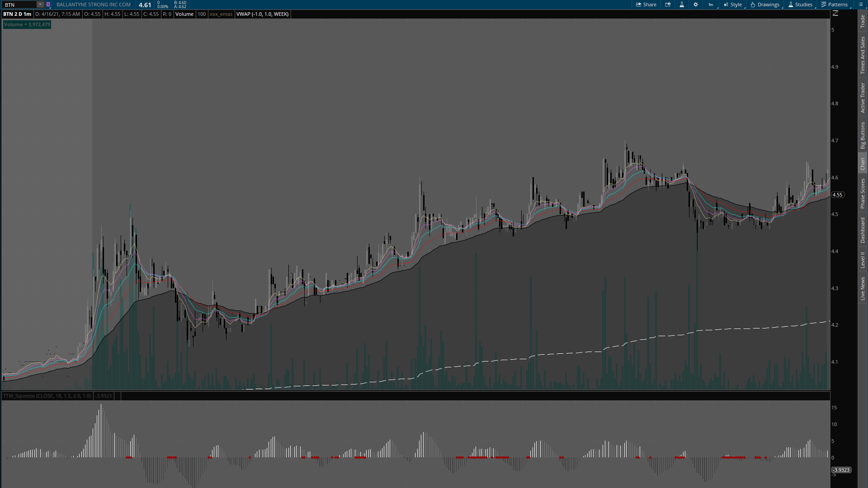Click the flask Edit Studies icon
Image resolution: width=868 pixels, height=488 pixels.
[682, 5]
